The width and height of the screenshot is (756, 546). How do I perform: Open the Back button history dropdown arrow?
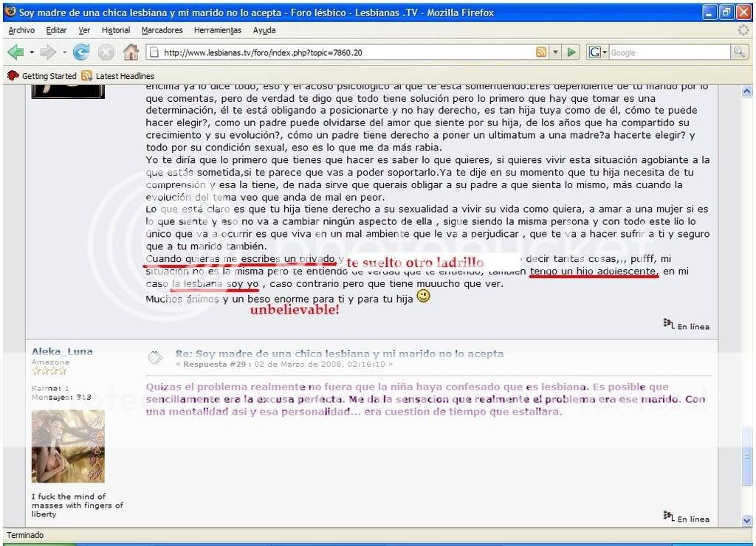(32, 52)
